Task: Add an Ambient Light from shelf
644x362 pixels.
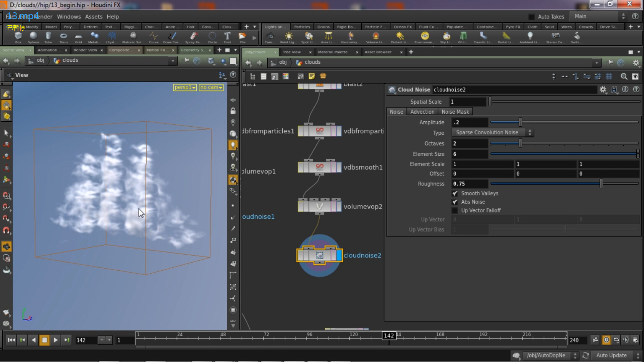Action: coord(530,37)
